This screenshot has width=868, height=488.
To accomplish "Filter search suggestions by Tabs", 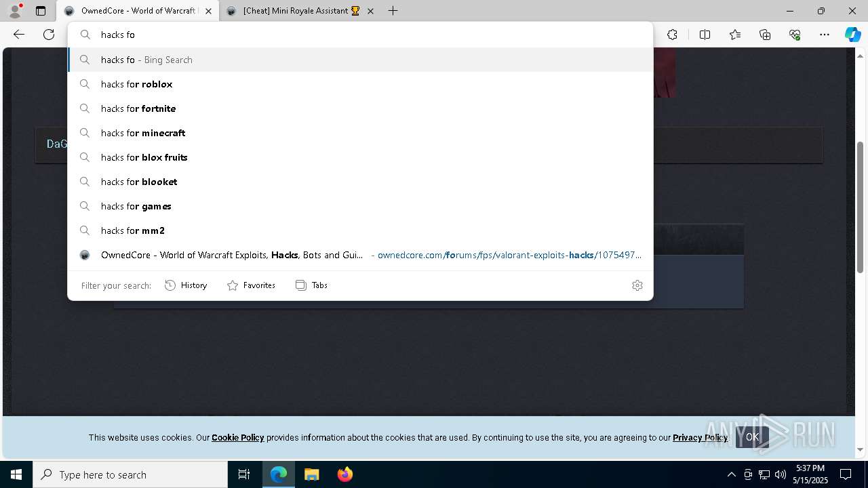I will [311, 285].
